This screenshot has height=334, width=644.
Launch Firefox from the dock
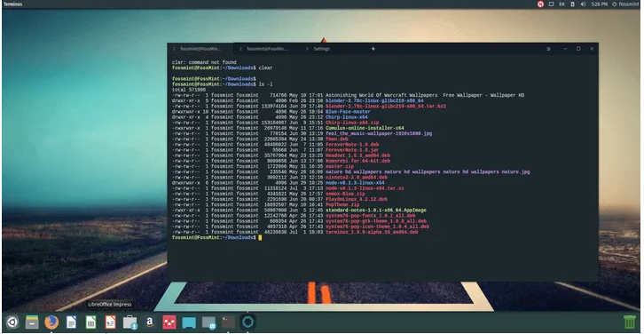51,322
